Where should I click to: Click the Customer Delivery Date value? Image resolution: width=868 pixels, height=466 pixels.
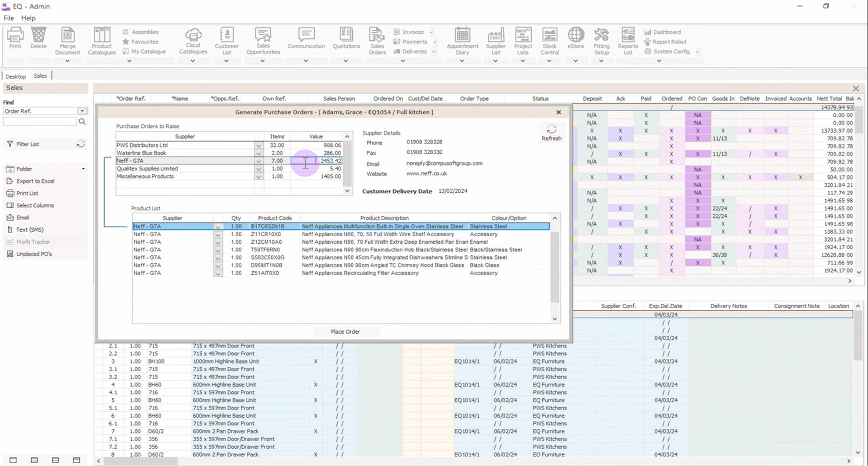453,191
